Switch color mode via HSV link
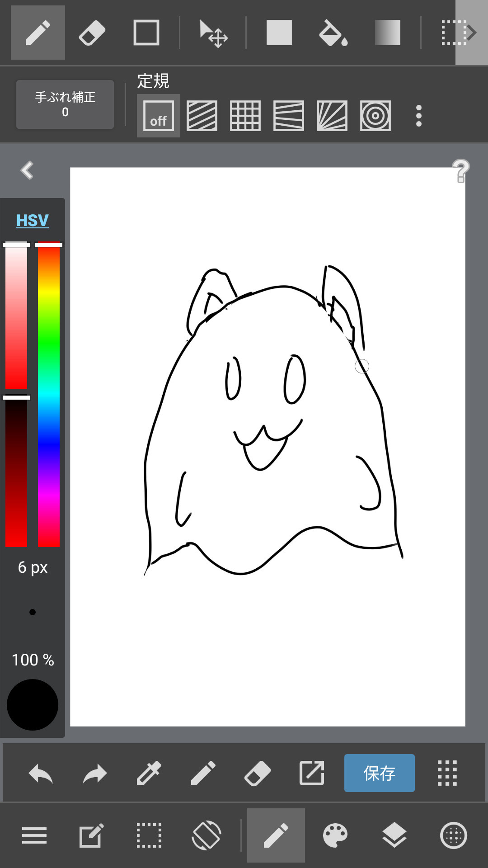 [33, 220]
